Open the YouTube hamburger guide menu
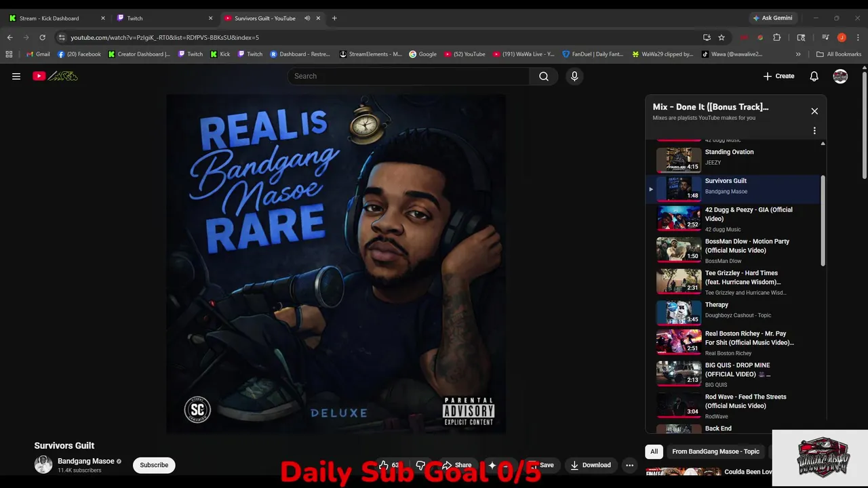 pyautogui.click(x=16, y=76)
